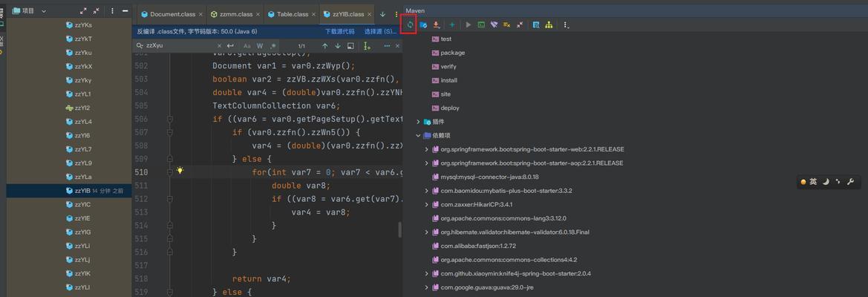Viewport: 868px width, 297px height.
Task: Switch to Table.class tab
Action: [293, 14]
